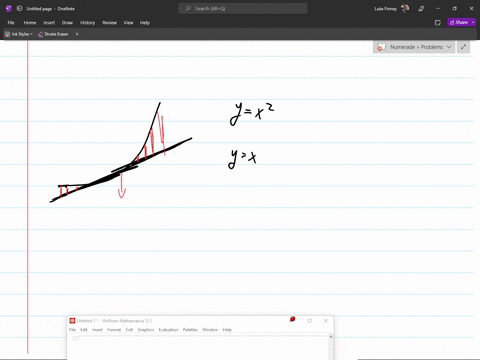Close the Mathematica window
Screen dimensions: 480x360
326,321
